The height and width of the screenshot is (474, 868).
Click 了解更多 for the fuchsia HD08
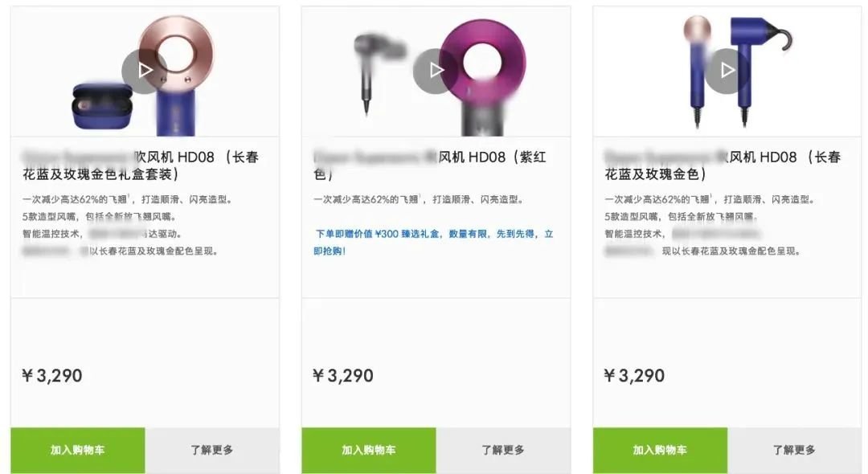503,450
